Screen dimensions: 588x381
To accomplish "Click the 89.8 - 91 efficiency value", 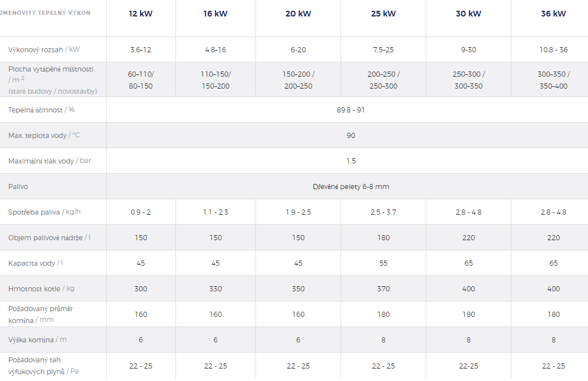I will [x=350, y=110].
